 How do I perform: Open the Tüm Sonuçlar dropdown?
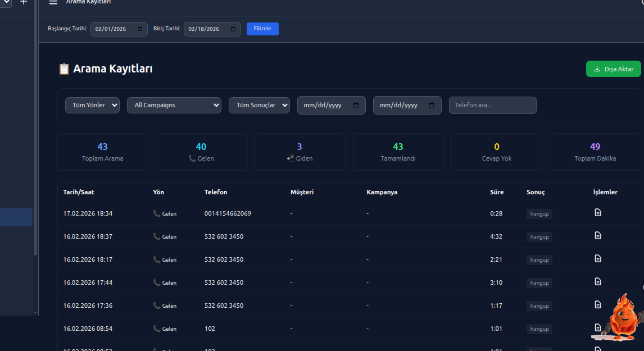click(x=259, y=105)
